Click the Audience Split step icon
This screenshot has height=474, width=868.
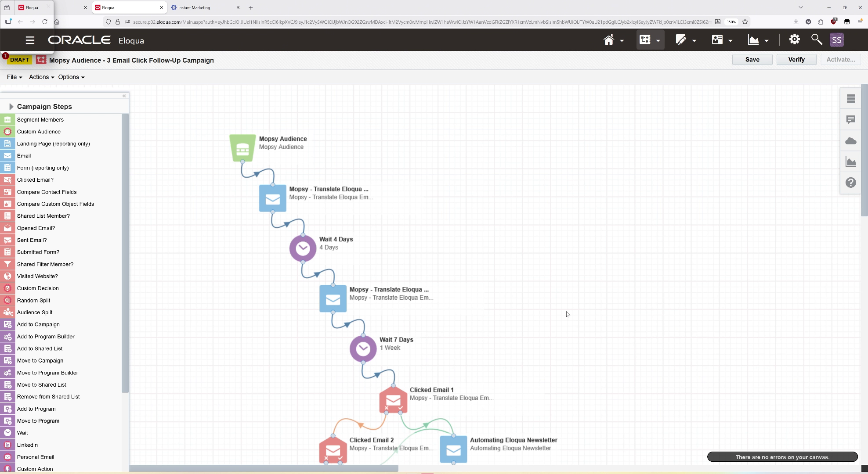coord(7,312)
